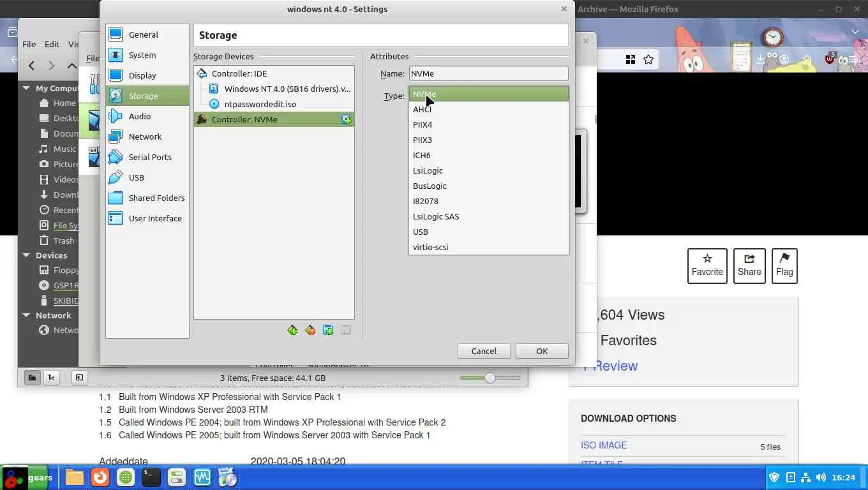The image size is (868, 490).
Task: Click the add attachment icon below device list
Action: coord(328,330)
